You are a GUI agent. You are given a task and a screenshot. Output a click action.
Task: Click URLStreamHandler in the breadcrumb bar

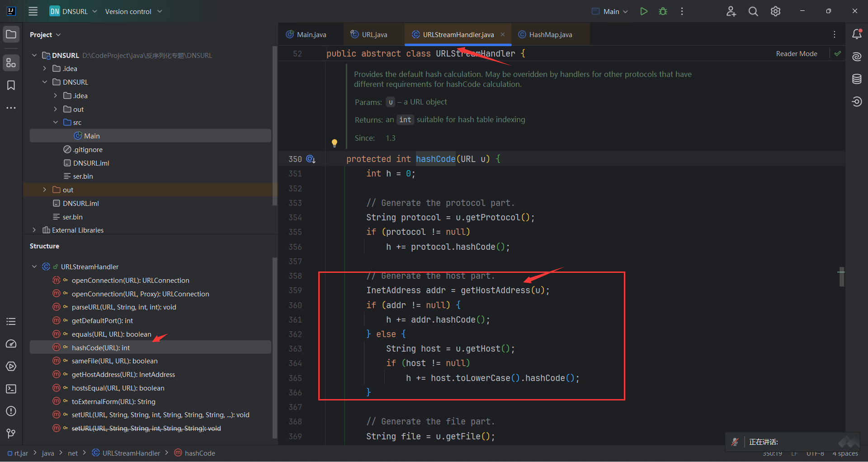126,453
